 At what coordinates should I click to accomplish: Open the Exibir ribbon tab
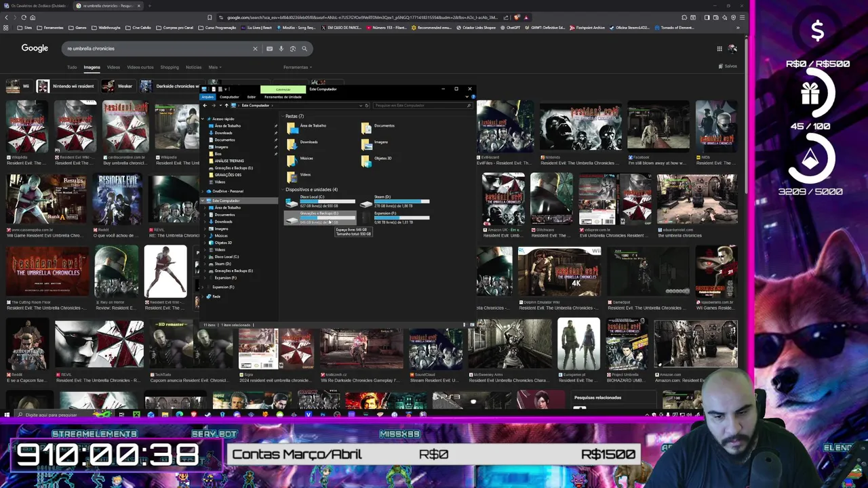tap(251, 97)
